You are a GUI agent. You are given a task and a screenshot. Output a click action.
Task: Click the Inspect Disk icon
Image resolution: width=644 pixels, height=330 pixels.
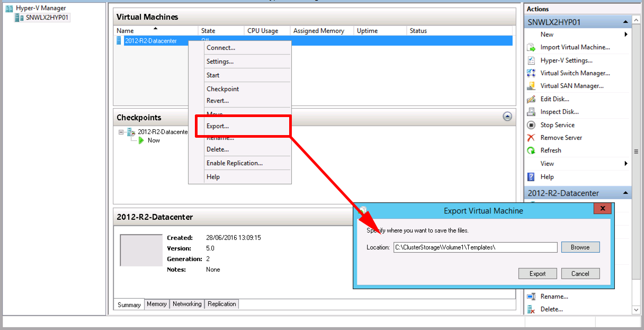[531, 112]
